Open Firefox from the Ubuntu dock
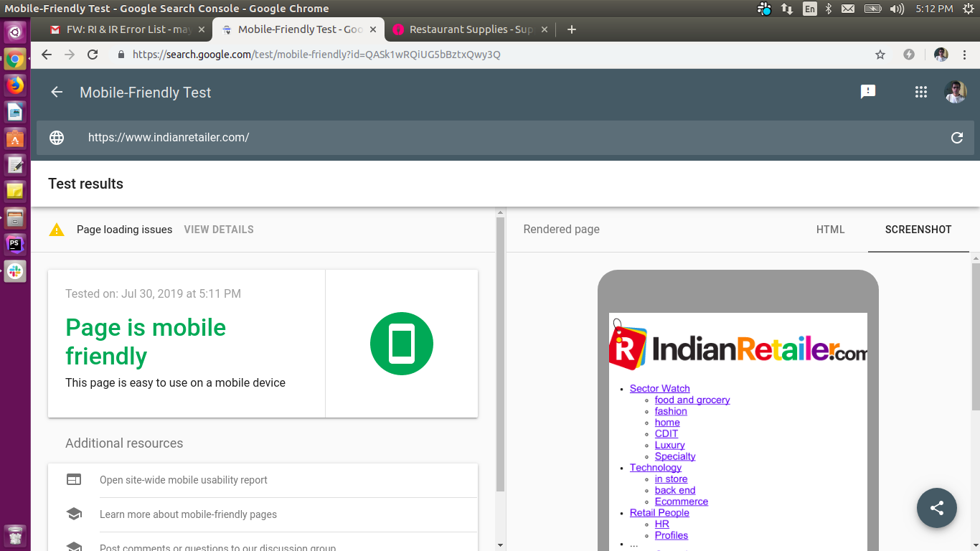The height and width of the screenshot is (551, 980). click(x=15, y=85)
